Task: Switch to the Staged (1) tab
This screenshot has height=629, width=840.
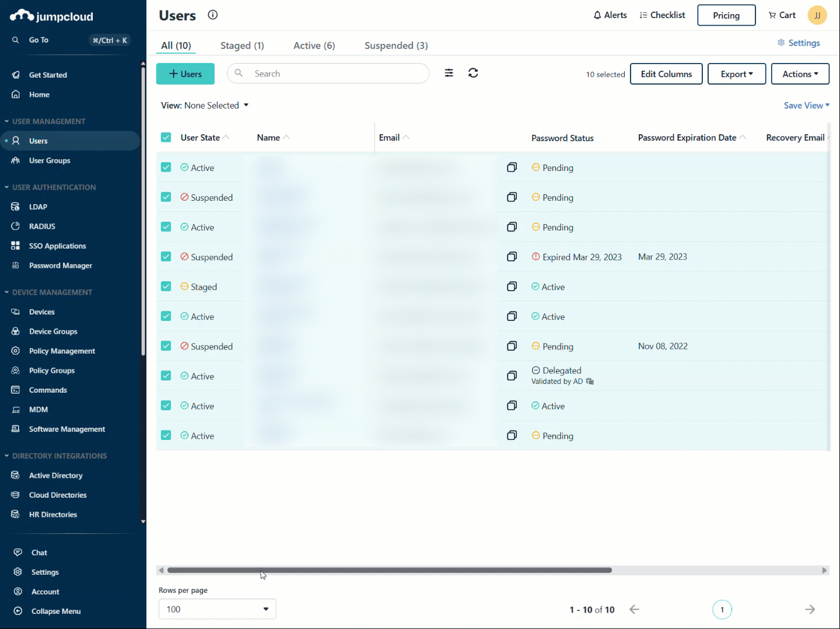Action: coord(242,46)
